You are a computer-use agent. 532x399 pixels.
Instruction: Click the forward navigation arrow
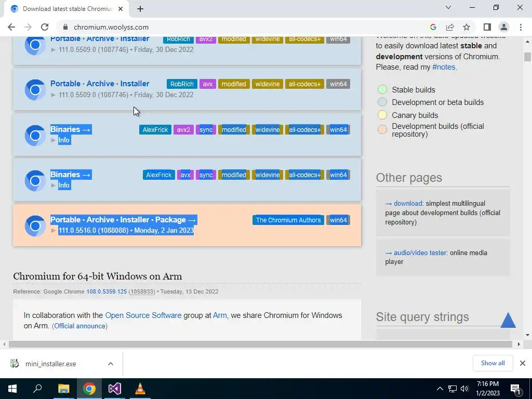click(x=28, y=27)
